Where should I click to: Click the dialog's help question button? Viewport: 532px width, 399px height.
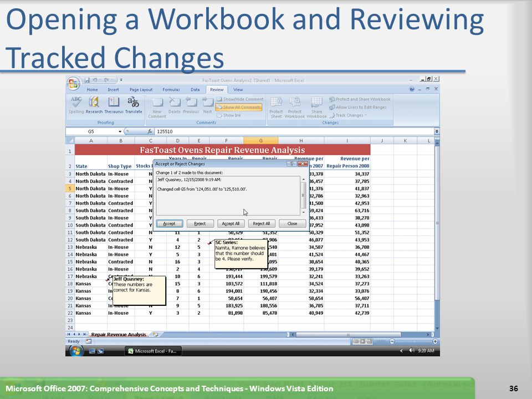(x=292, y=164)
